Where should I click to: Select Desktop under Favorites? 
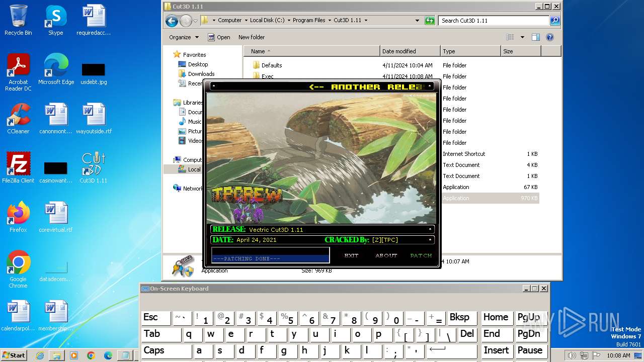click(198, 64)
